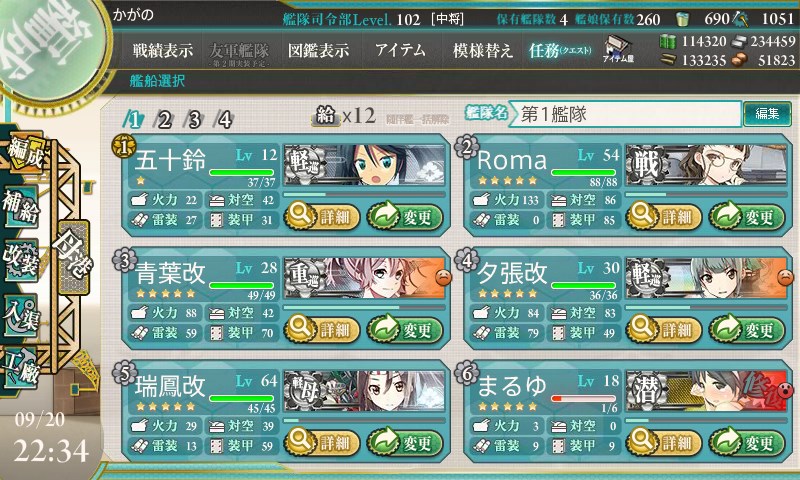This screenshot has width=800, height=480.
Task: Open the 編成 sidebar icon
Action: point(24,151)
